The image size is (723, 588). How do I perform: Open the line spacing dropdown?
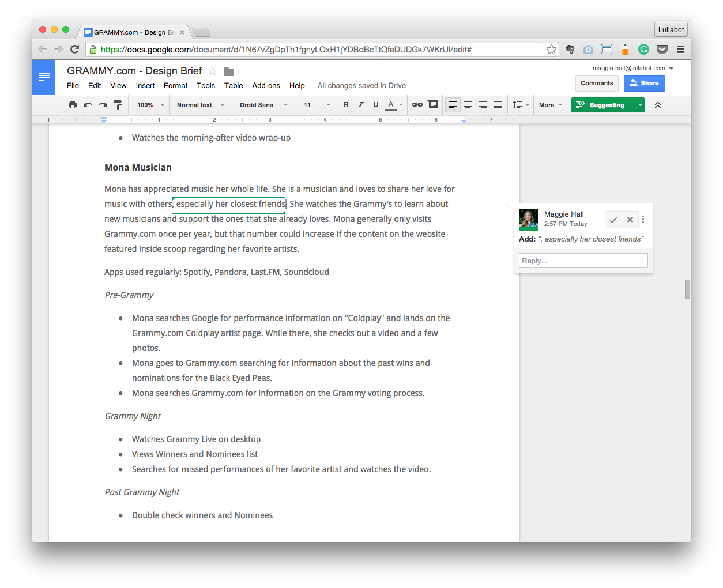click(521, 105)
